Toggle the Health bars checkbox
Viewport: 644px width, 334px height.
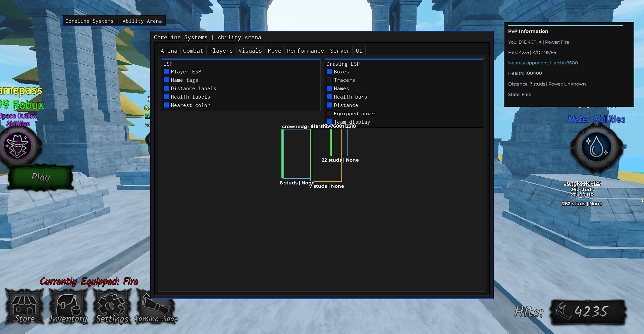click(x=329, y=97)
